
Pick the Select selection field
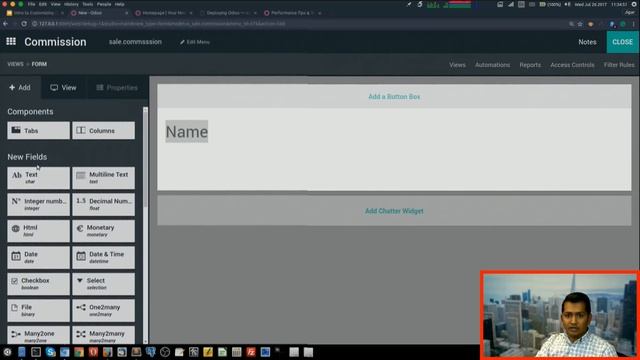coord(103,284)
